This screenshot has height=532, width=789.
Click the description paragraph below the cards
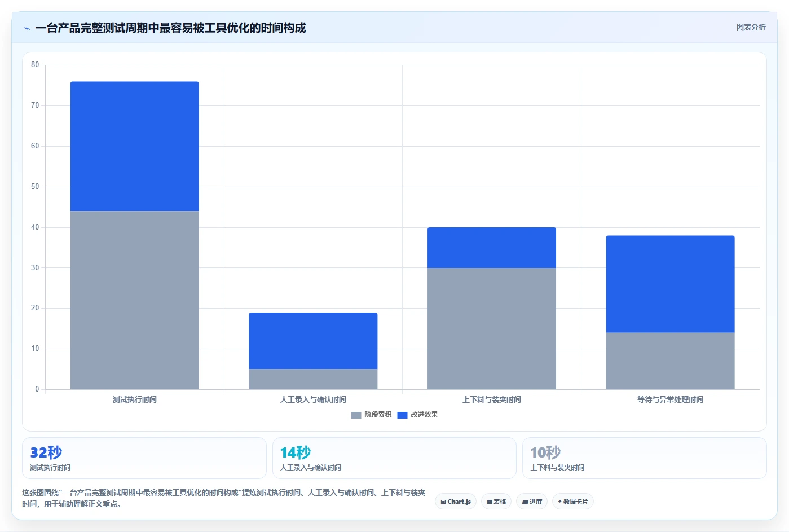[224, 498]
